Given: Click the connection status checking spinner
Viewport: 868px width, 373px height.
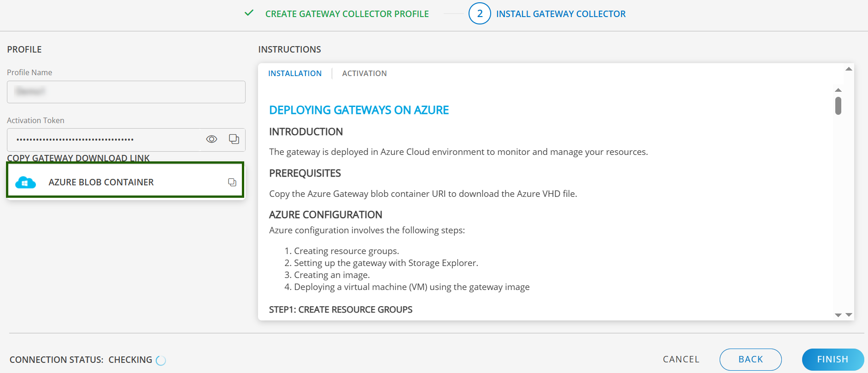Looking at the screenshot, I should point(161,361).
